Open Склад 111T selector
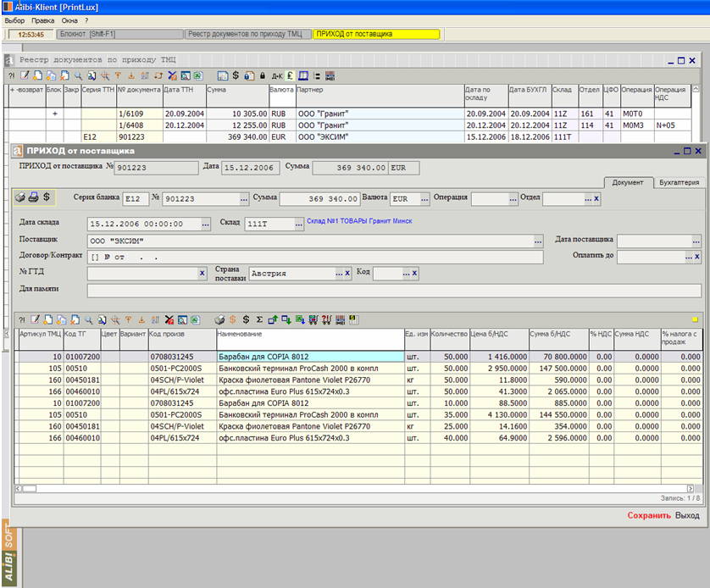710x588 pixels. 299,224
